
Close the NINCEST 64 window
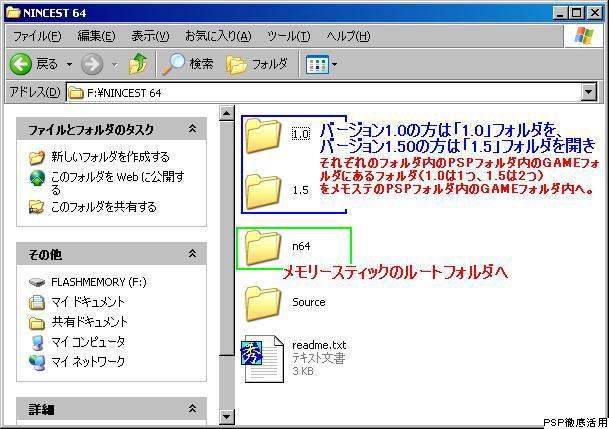tap(595, 13)
